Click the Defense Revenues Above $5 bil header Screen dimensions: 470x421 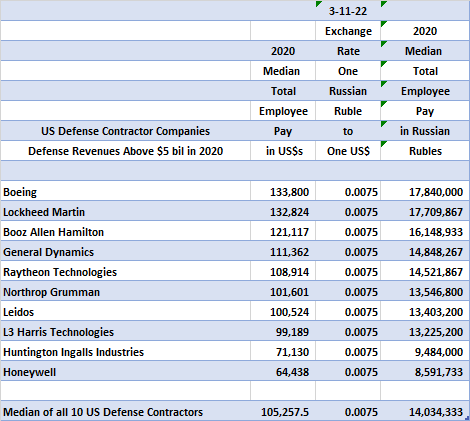(x=125, y=151)
